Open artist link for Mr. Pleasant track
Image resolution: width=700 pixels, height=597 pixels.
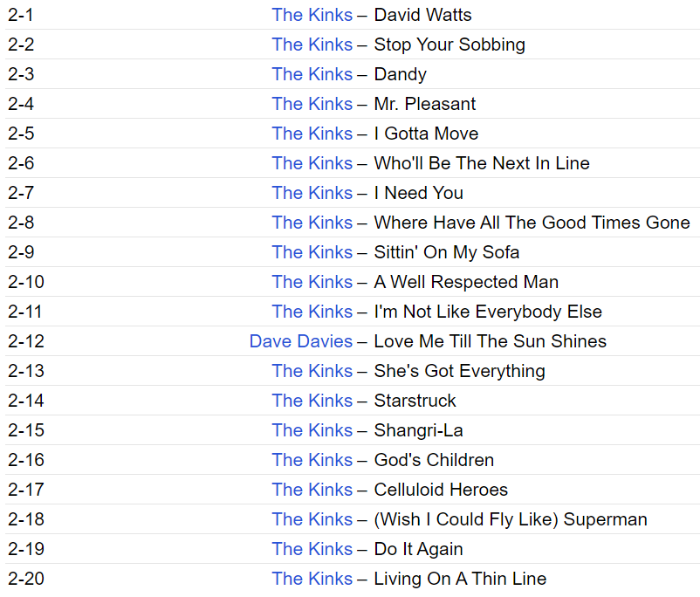[312, 104]
